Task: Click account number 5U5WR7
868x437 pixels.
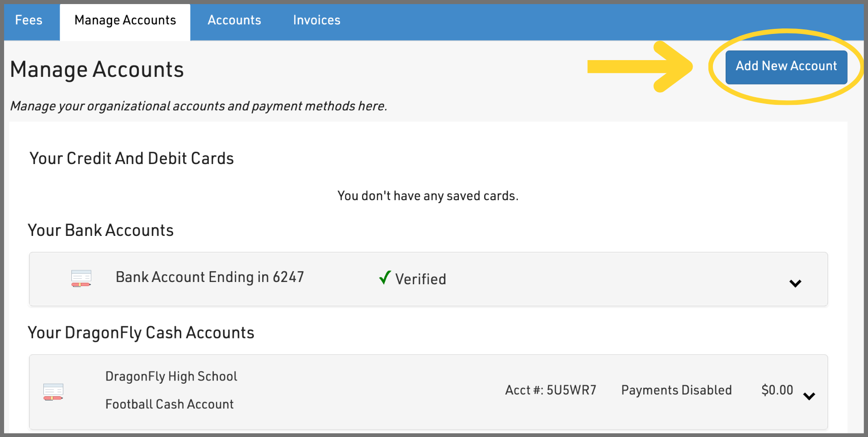Action: click(x=550, y=390)
